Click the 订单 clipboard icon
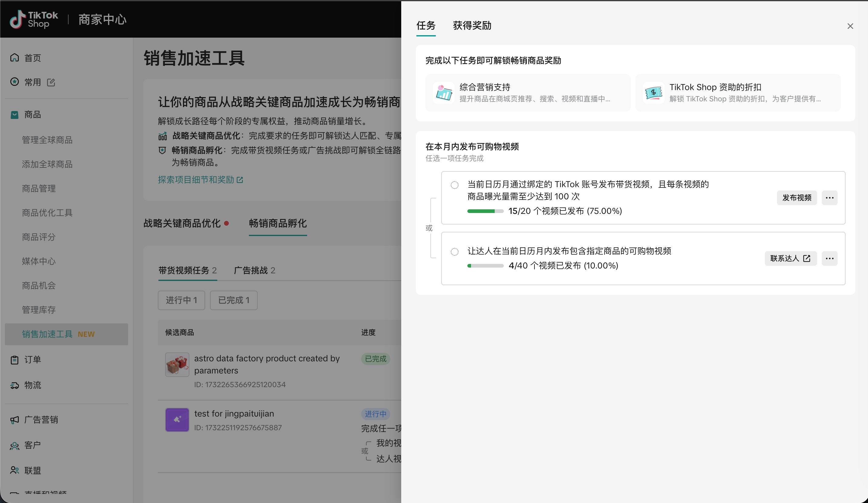 click(15, 360)
